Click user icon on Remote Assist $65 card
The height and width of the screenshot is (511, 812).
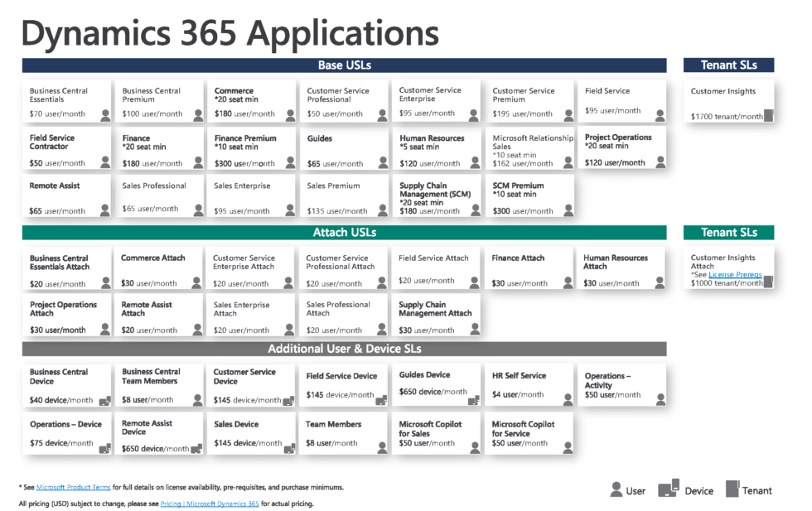click(x=105, y=210)
